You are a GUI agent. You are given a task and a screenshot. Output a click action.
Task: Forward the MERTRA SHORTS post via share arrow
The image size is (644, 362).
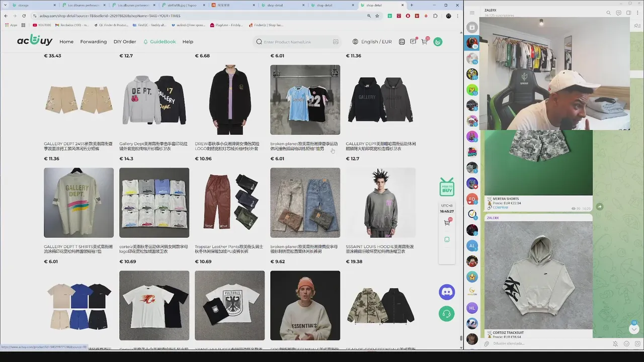tap(599, 207)
